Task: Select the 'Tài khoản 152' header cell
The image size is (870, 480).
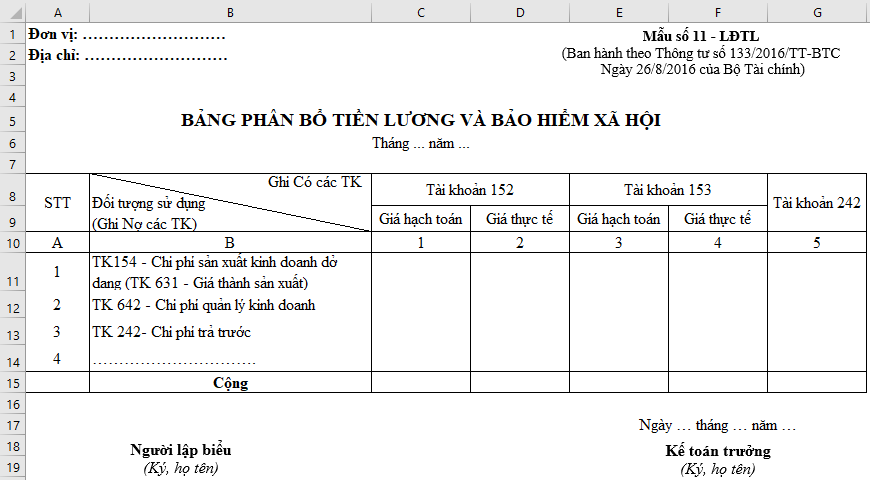Action: coord(470,190)
